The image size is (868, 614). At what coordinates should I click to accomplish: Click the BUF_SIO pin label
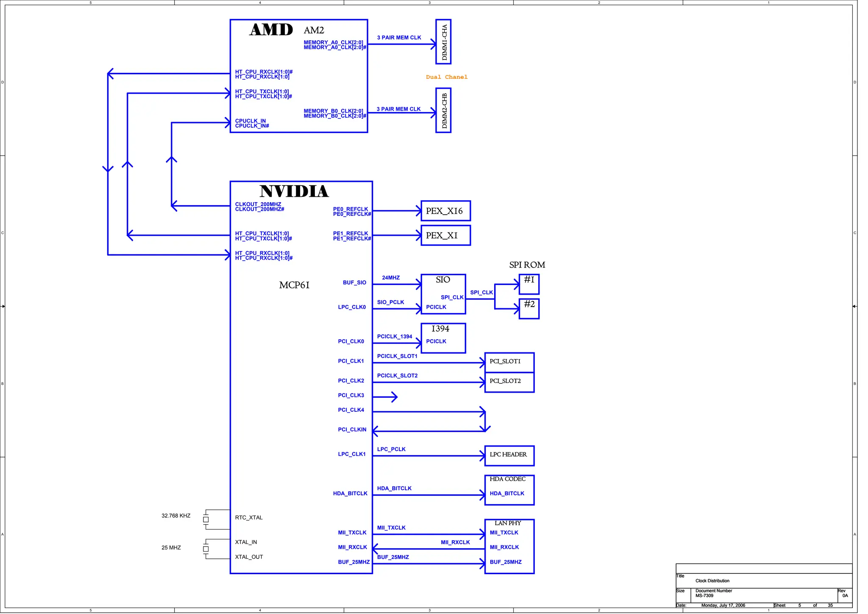pyautogui.click(x=354, y=282)
